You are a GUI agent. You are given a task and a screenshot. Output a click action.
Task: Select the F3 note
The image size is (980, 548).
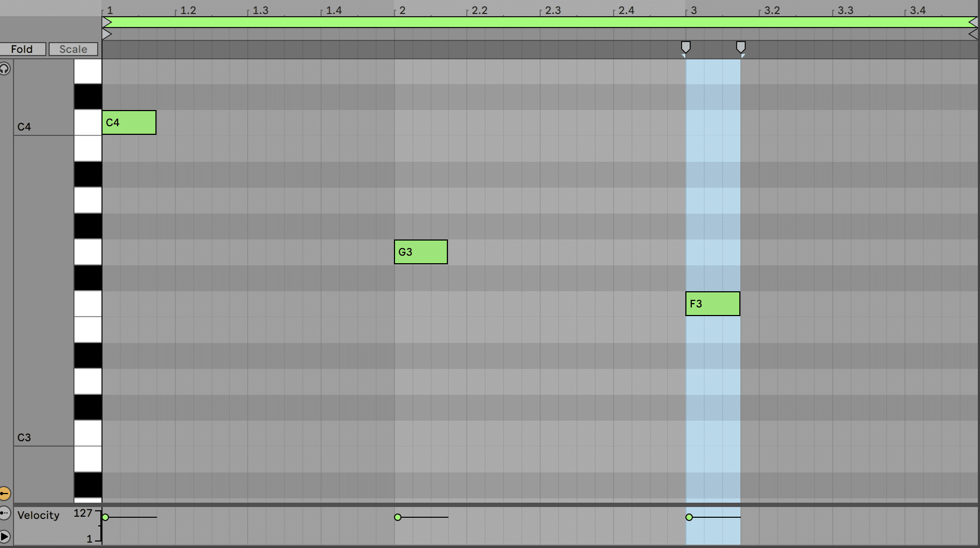(x=712, y=304)
